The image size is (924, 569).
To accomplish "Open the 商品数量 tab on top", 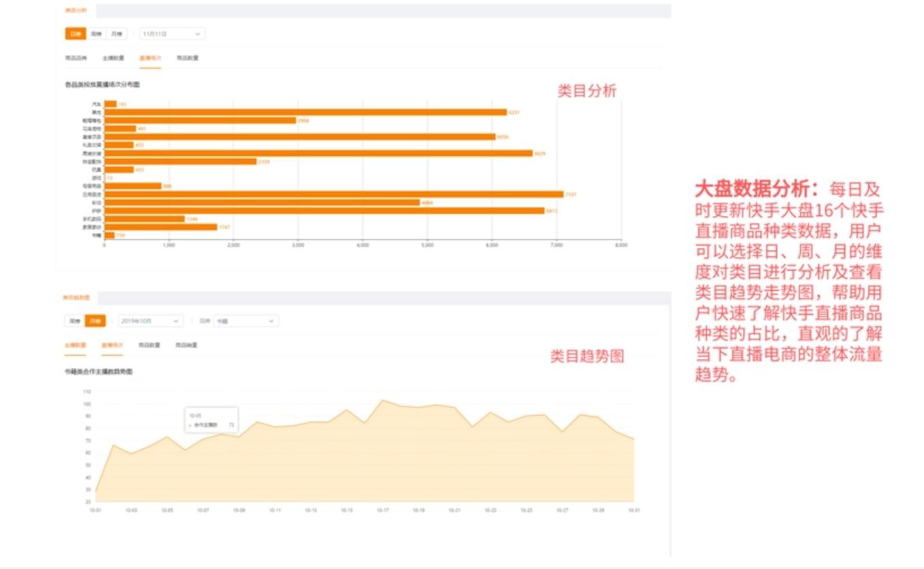I will click(x=187, y=59).
